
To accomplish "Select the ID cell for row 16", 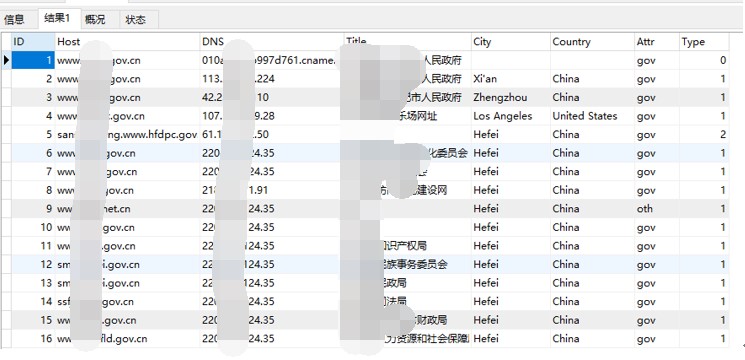I will click(x=33, y=339).
